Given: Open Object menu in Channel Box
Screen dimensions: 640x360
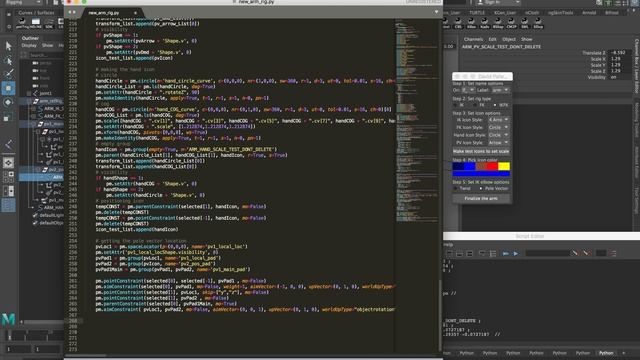Looking at the screenshot, I should coord(509,39).
